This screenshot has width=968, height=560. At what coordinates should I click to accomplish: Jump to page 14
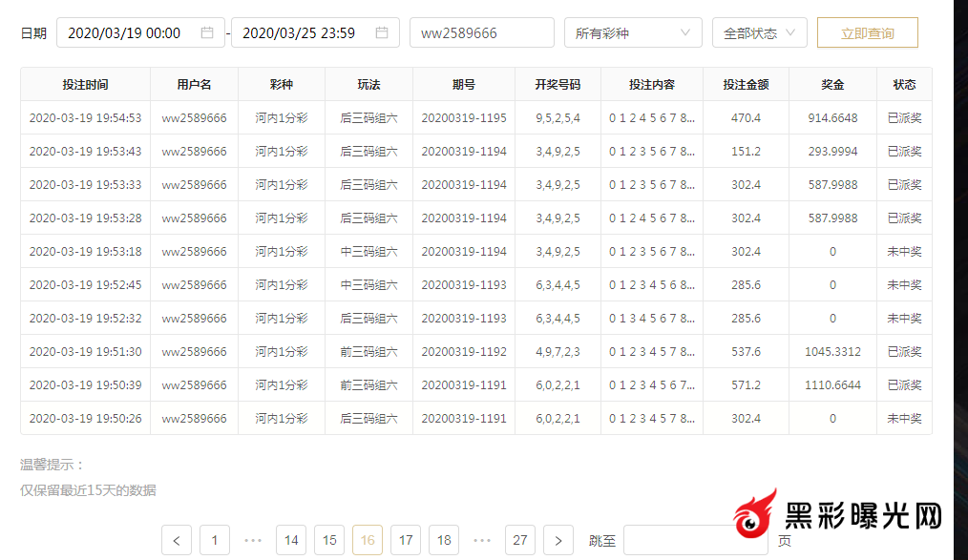pyautogui.click(x=291, y=540)
